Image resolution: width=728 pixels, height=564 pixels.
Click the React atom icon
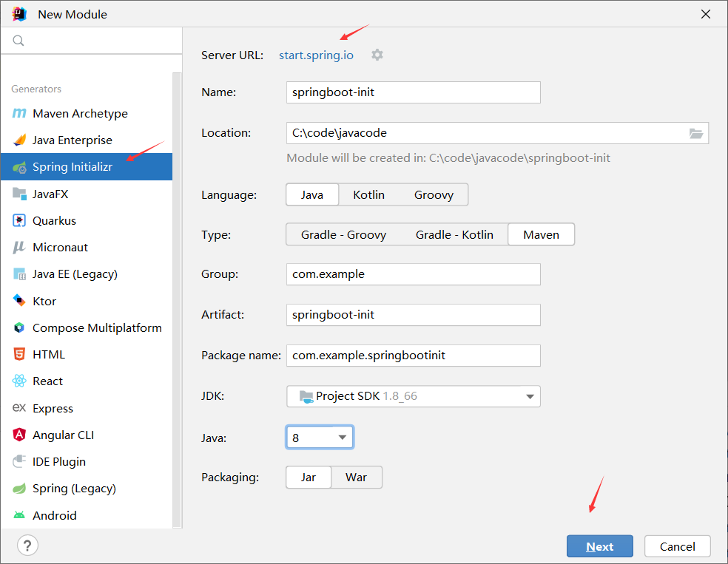19,381
